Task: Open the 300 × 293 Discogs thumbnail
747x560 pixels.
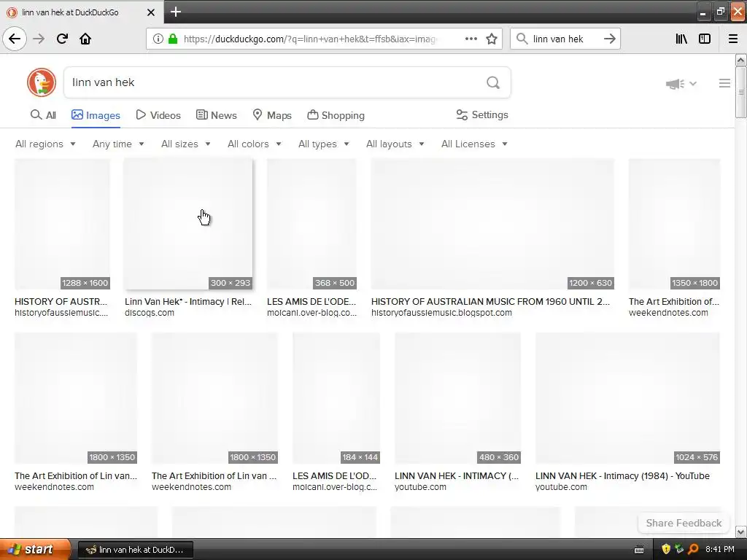Action: 188,224
